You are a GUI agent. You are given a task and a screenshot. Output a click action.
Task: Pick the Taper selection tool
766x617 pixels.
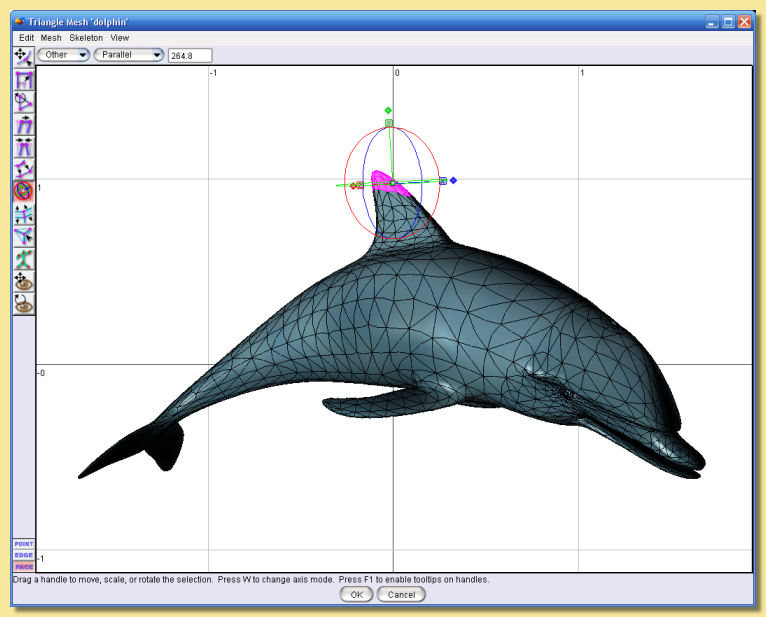click(x=24, y=146)
